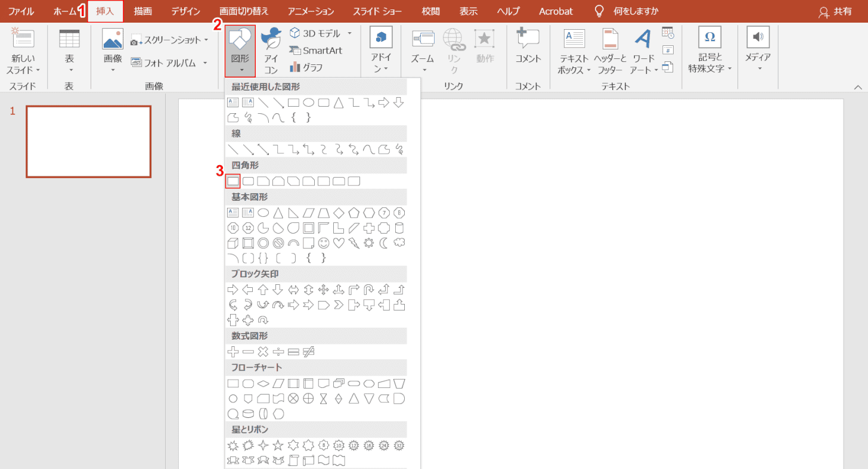868x469 pixels.
Task: Insert a SmartArt graphic
Action: click(315, 50)
